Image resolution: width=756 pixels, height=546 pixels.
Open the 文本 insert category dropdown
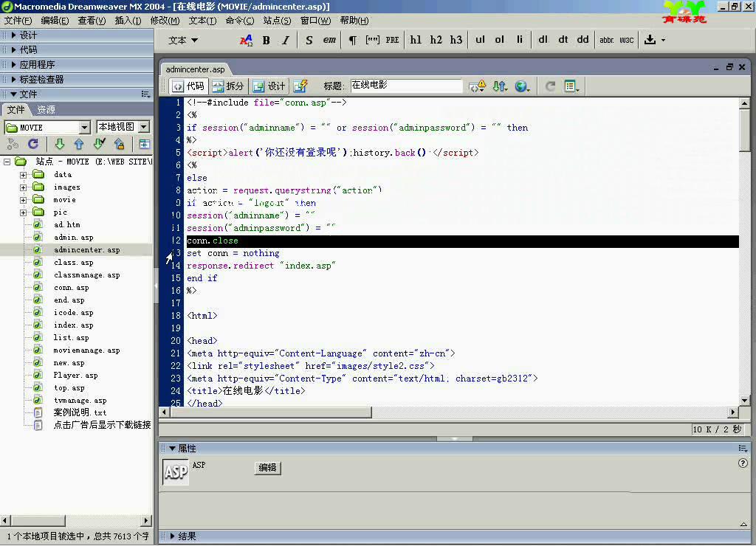183,41
